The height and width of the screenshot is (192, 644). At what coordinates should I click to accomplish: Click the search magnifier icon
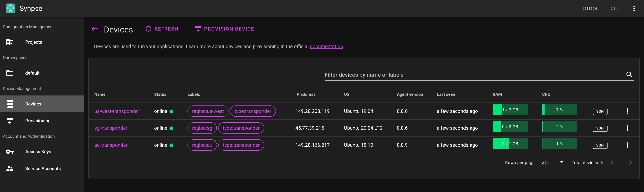(x=629, y=75)
